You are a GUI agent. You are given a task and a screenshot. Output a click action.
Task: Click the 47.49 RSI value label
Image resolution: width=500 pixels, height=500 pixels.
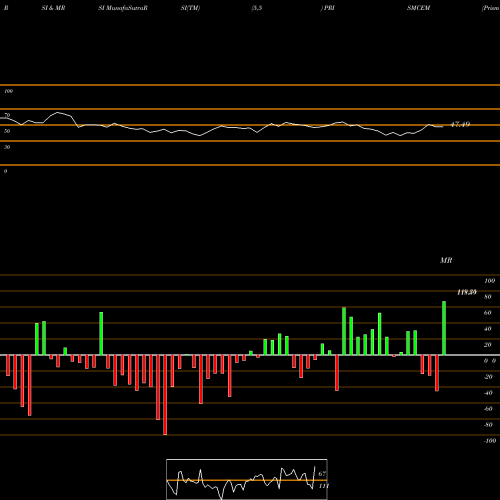(460, 124)
